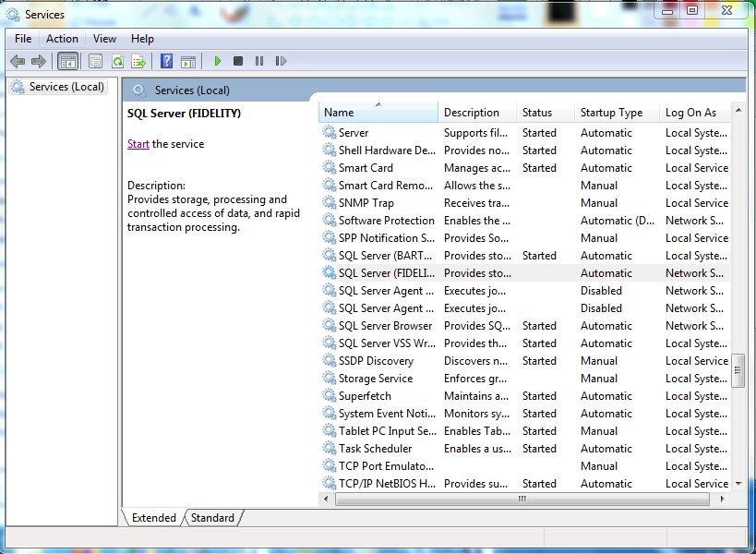Sort by the Log On As column header

[695, 113]
